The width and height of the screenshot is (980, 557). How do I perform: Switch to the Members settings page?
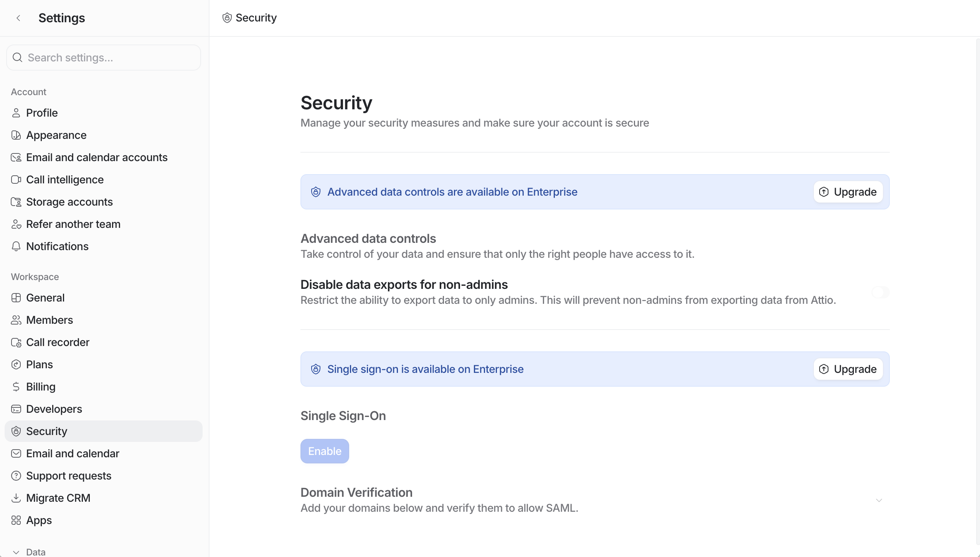click(x=49, y=320)
